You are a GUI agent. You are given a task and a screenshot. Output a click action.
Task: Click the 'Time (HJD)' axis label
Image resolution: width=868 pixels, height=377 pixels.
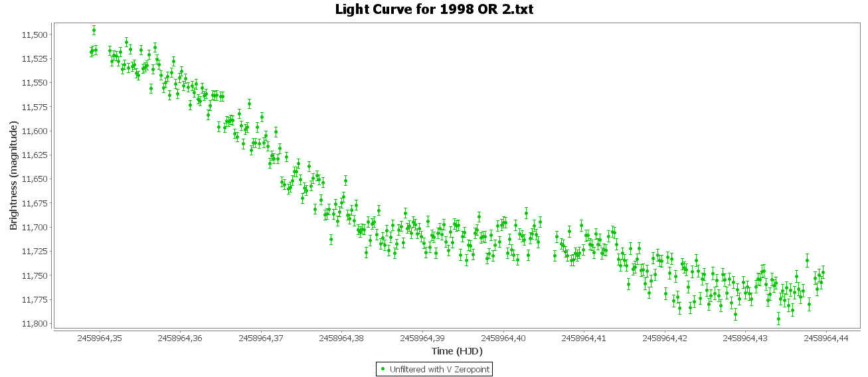click(x=456, y=351)
